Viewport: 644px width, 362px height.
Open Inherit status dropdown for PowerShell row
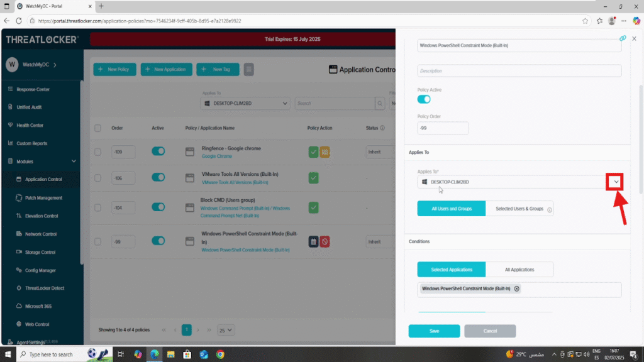pyautogui.click(x=380, y=242)
